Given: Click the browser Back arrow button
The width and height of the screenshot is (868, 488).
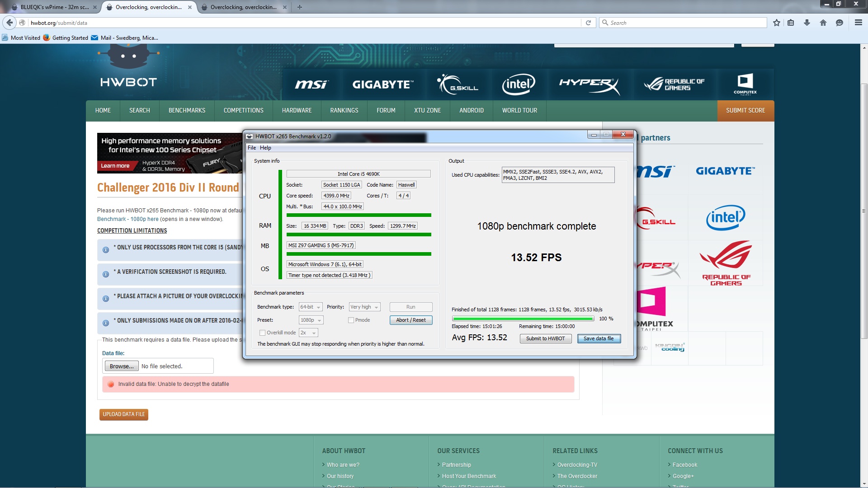Looking at the screenshot, I should tap(9, 23).
